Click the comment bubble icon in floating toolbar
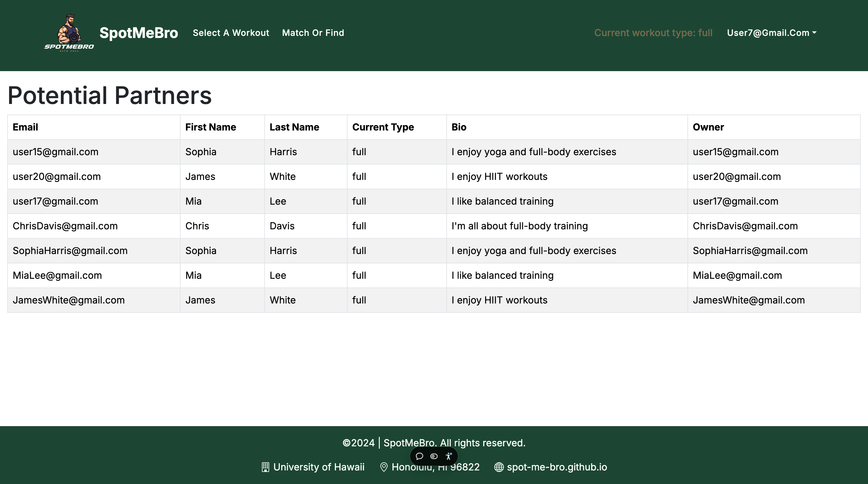 (419, 456)
